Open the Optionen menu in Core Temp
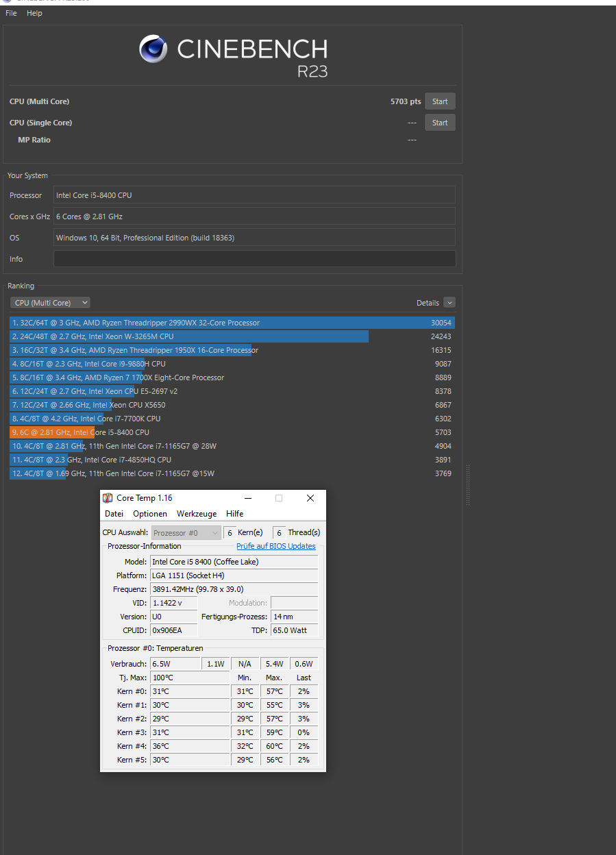 click(x=149, y=513)
